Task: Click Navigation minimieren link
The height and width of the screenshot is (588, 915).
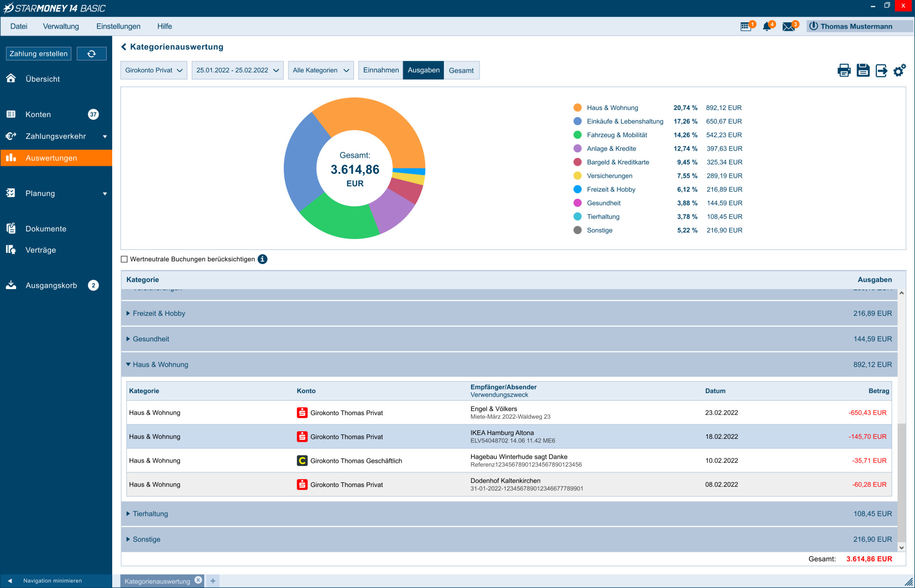Action: tap(52, 581)
